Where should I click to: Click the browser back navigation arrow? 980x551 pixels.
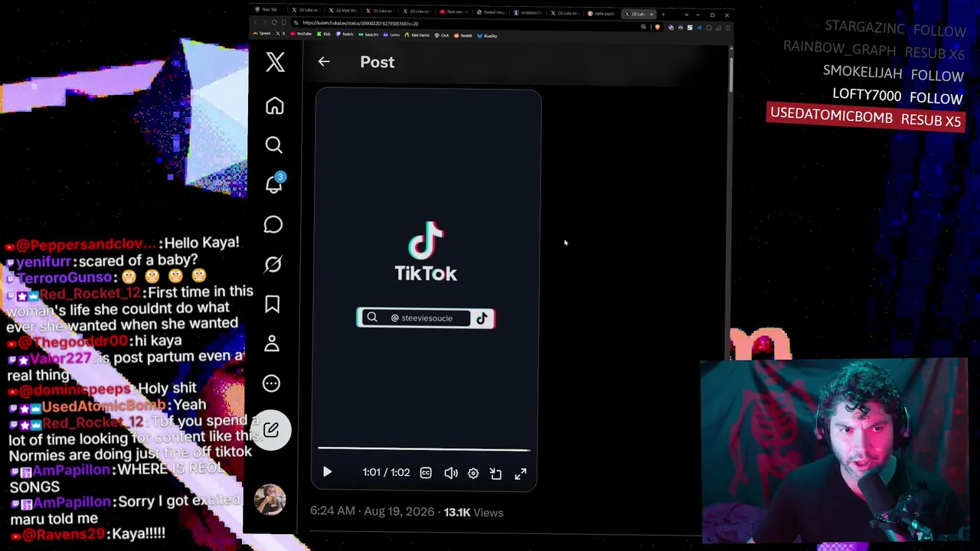(256, 23)
